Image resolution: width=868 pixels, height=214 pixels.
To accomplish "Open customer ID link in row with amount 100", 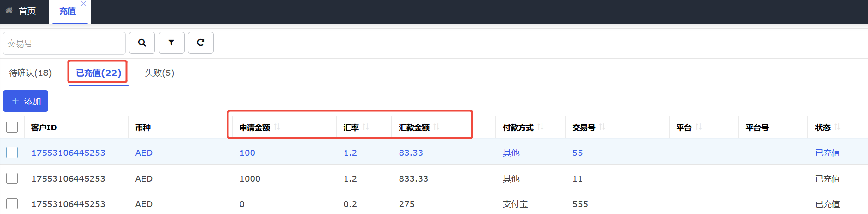I will pos(68,153).
